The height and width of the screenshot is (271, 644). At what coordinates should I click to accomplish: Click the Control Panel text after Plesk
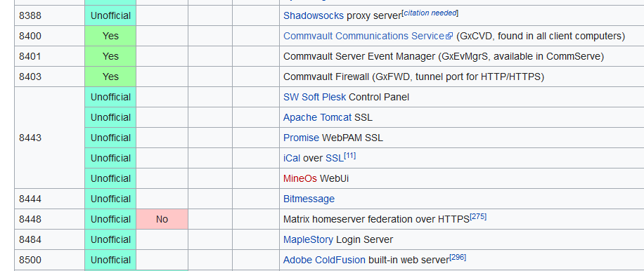pyautogui.click(x=379, y=97)
